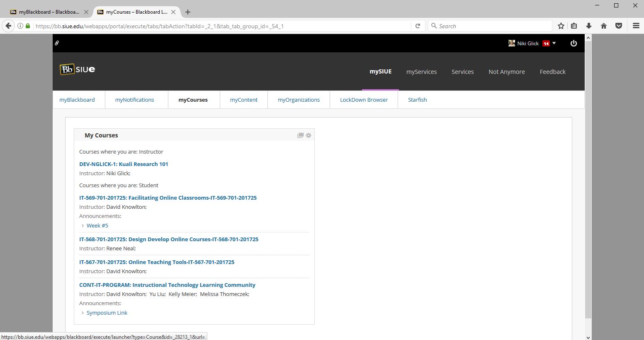
Task: Click the Pocket save icon
Action: point(618,26)
